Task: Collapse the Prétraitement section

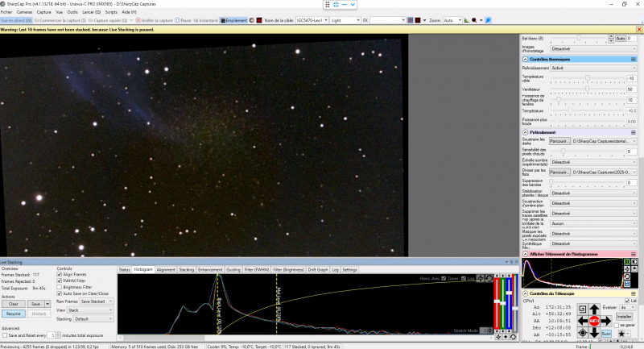Action: (526, 132)
